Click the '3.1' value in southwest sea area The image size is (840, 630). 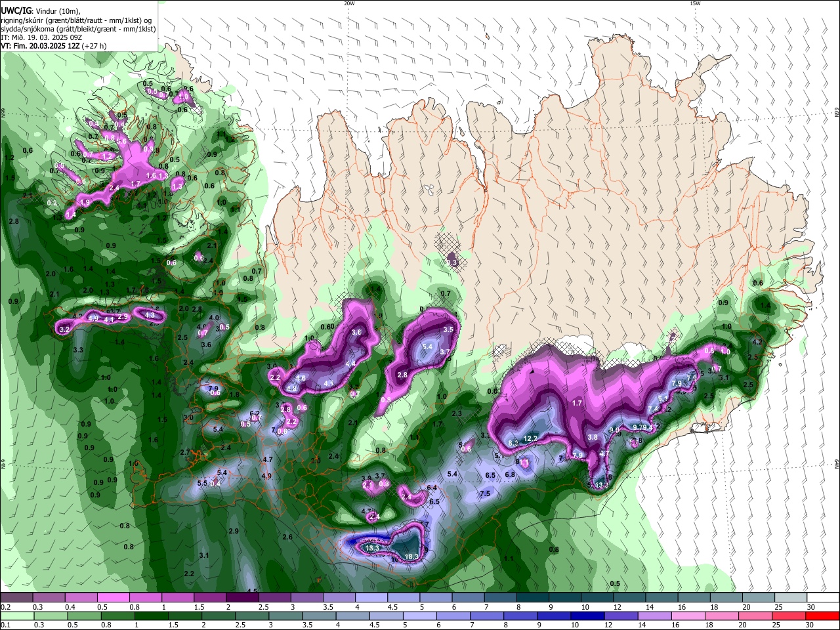point(203,555)
